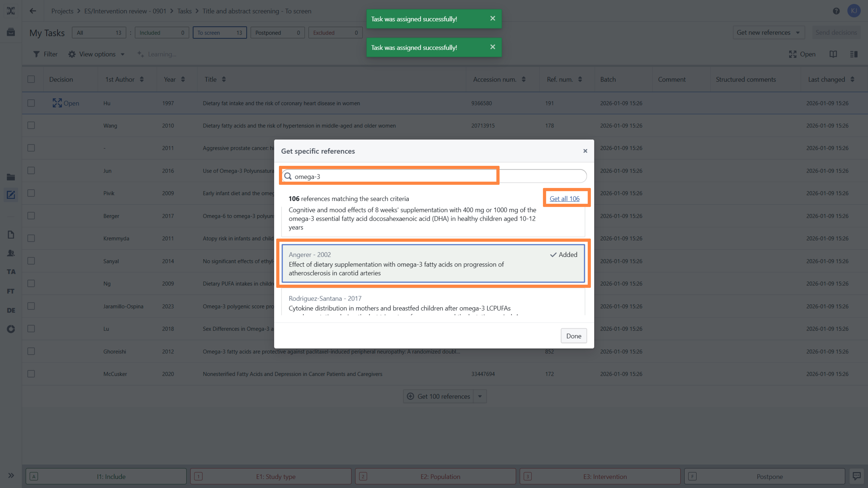Image resolution: width=868 pixels, height=488 pixels.
Task: Click the I1: Include decision button
Action: coord(106,476)
